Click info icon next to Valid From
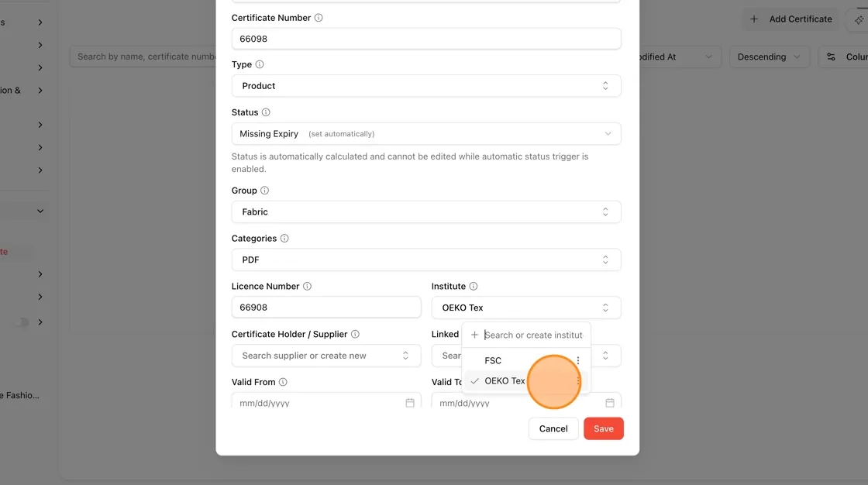 283,382
